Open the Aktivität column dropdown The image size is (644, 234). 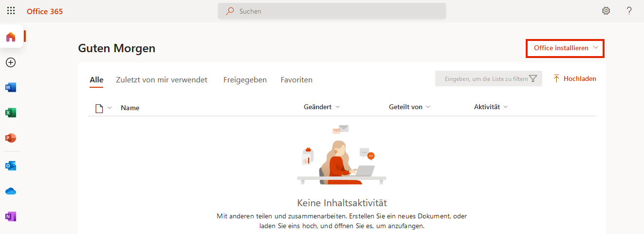click(506, 107)
